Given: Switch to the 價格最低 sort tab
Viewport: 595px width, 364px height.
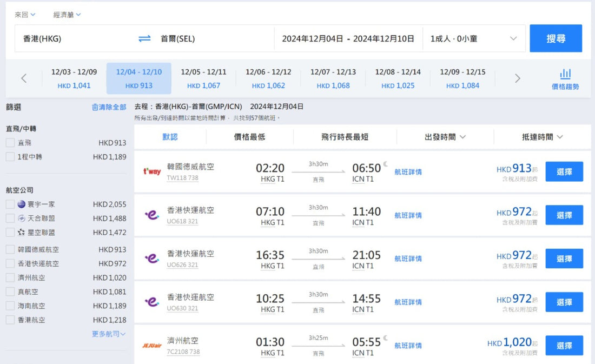Looking at the screenshot, I should pyautogui.click(x=249, y=137).
